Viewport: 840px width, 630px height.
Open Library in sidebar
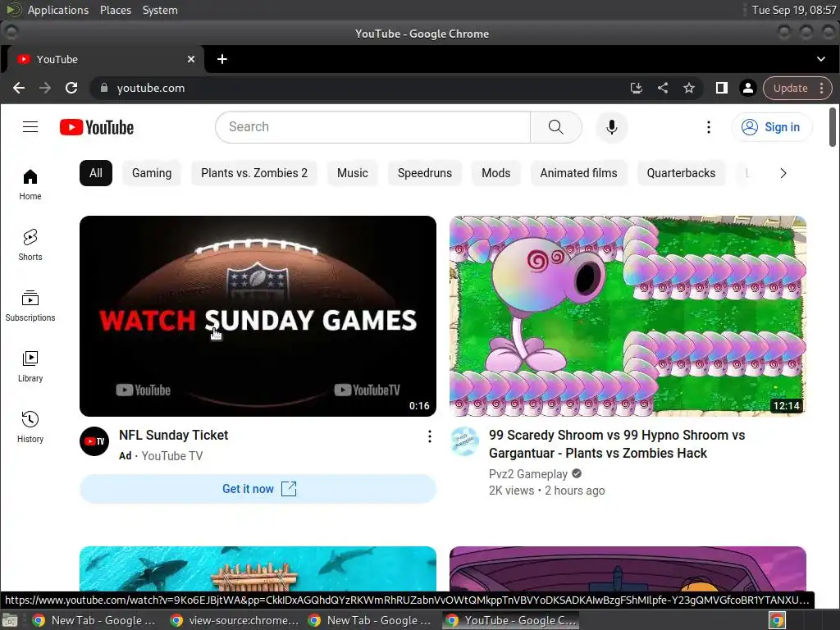point(30,367)
